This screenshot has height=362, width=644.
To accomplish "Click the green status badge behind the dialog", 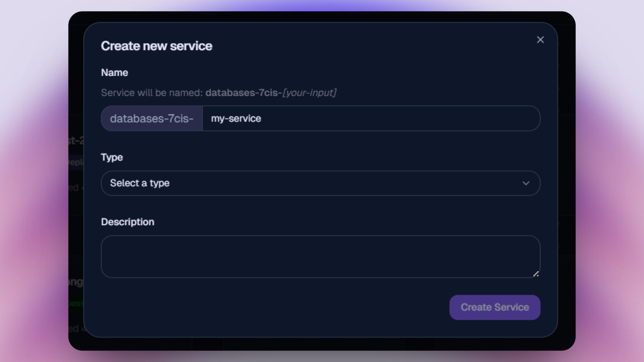I will [x=75, y=303].
